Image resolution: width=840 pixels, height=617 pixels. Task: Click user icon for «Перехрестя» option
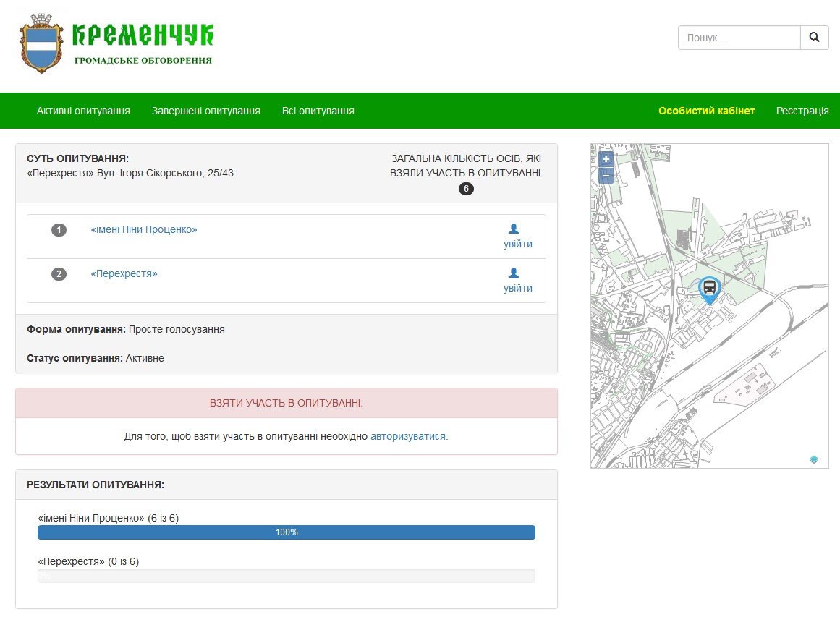click(x=514, y=273)
